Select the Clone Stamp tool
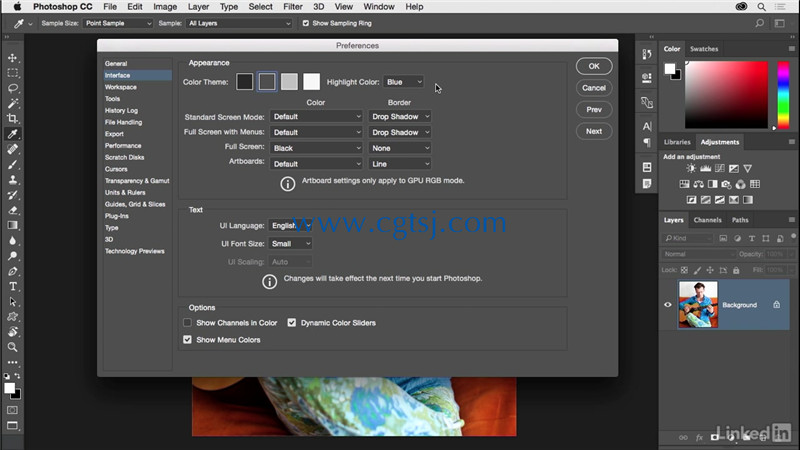 coord(12,180)
